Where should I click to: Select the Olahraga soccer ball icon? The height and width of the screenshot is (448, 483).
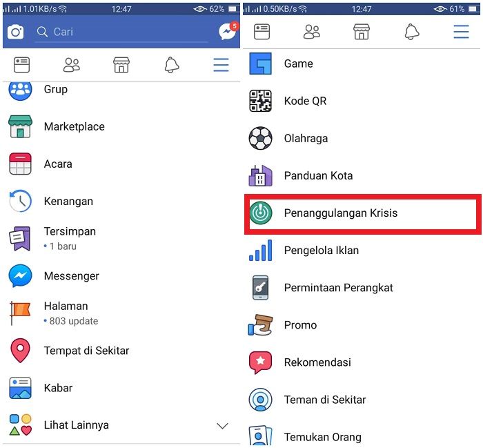(x=260, y=138)
